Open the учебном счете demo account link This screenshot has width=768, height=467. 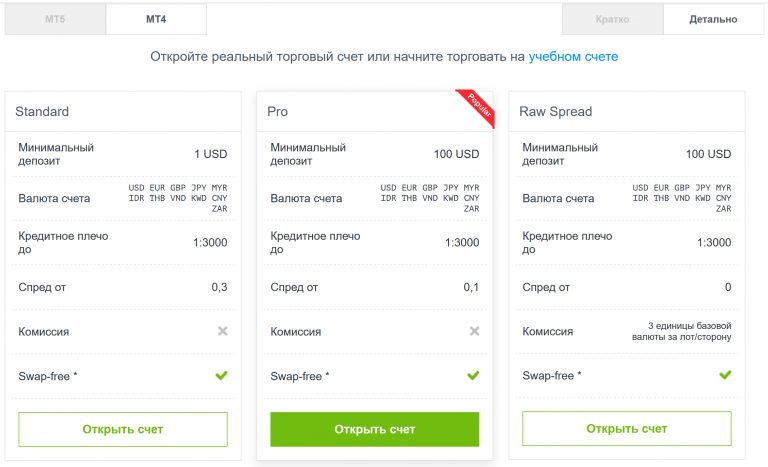click(x=573, y=57)
